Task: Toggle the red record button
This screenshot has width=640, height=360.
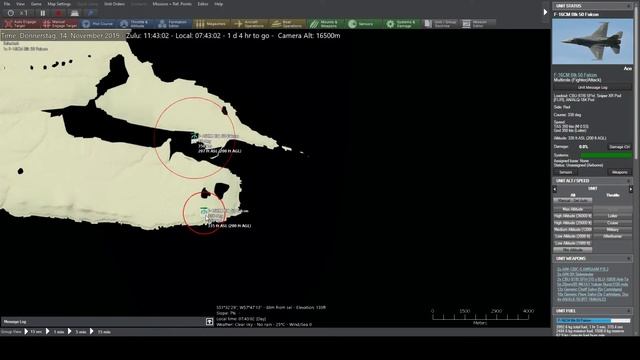Action: click(58, 13)
